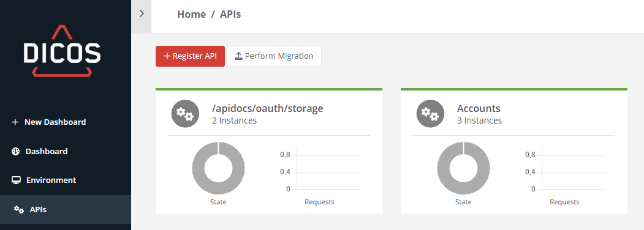Image resolution: width=644 pixels, height=230 pixels.
Task: Click the Environment monitor icon in sidebar
Action: (16, 180)
